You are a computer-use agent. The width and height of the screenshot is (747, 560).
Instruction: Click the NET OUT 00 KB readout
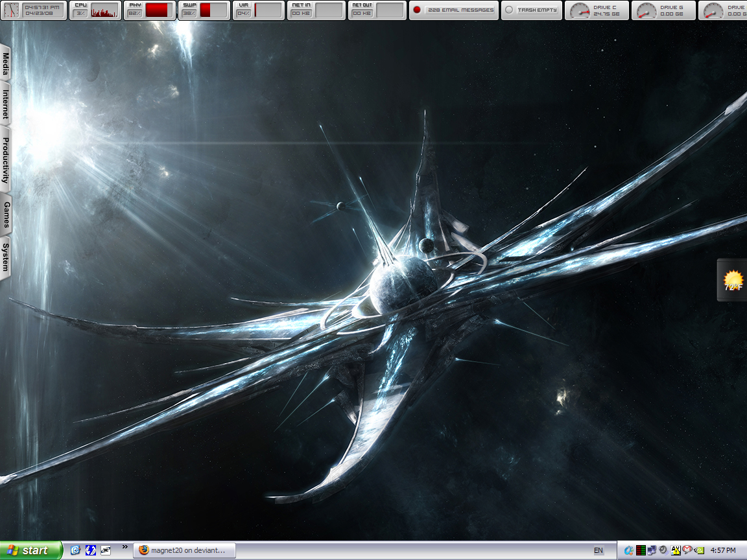(x=362, y=14)
